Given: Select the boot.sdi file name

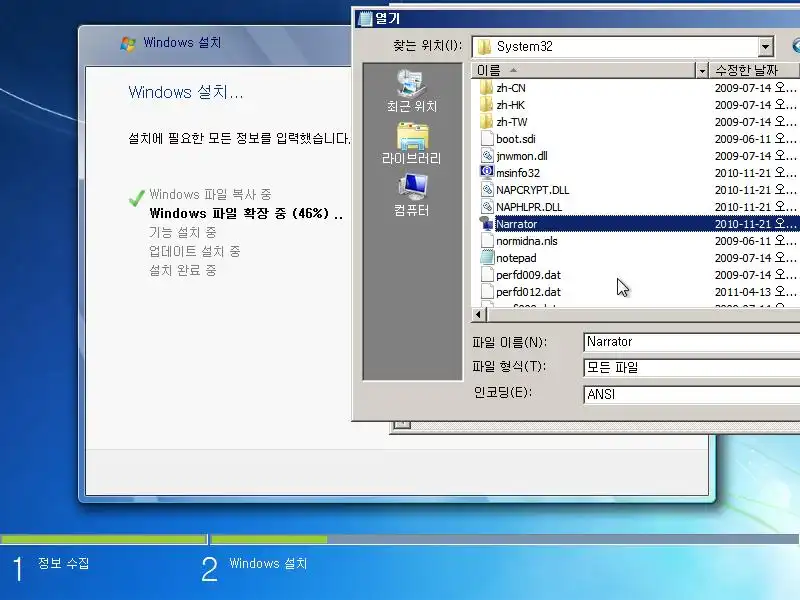Looking at the screenshot, I should pos(516,139).
